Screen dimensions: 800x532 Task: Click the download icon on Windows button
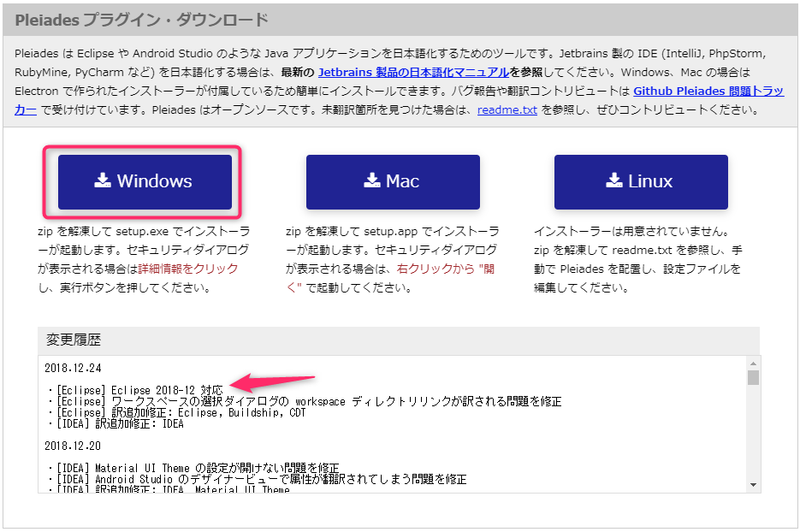pyautogui.click(x=103, y=180)
